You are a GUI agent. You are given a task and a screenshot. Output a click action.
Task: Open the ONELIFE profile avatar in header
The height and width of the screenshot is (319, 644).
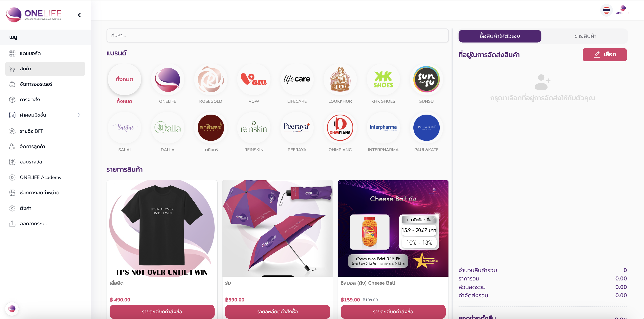[x=623, y=10]
